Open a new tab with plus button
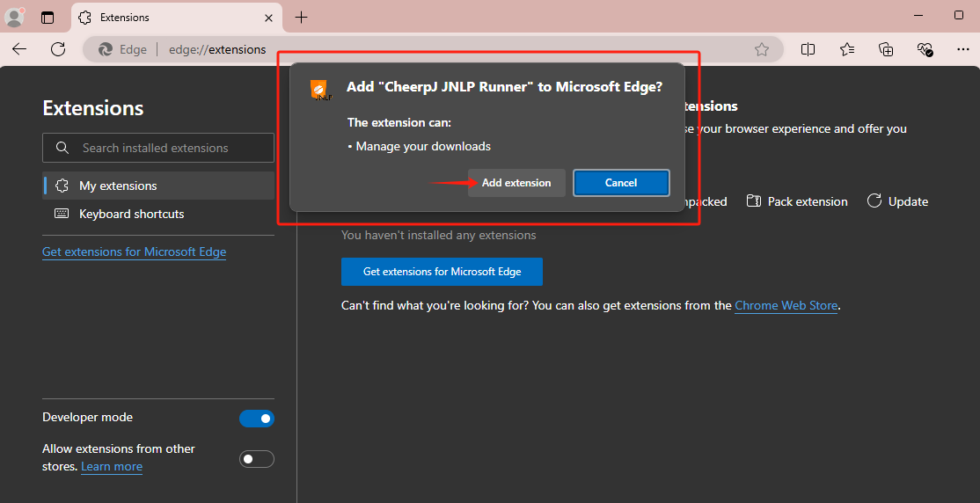Viewport: 980px width, 503px height. click(x=302, y=17)
